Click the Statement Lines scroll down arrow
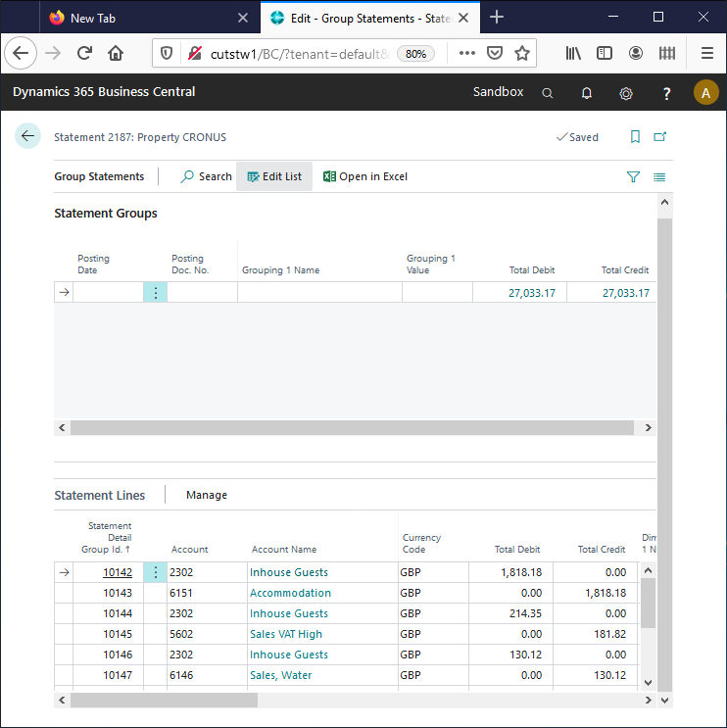Viewport: 727px width, 728px height. tap(649, 683)
